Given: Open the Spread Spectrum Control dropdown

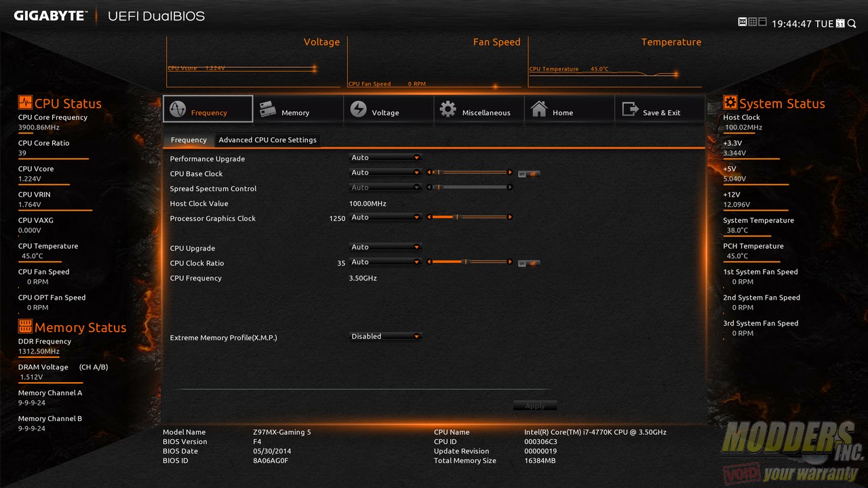Looking at the screenshot, I should tap(385, 188).
